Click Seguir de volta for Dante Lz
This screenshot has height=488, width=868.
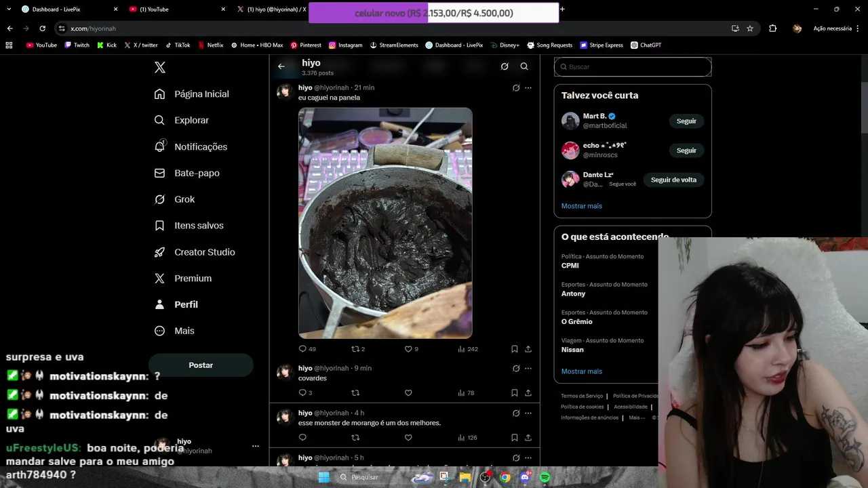point(673,180)
